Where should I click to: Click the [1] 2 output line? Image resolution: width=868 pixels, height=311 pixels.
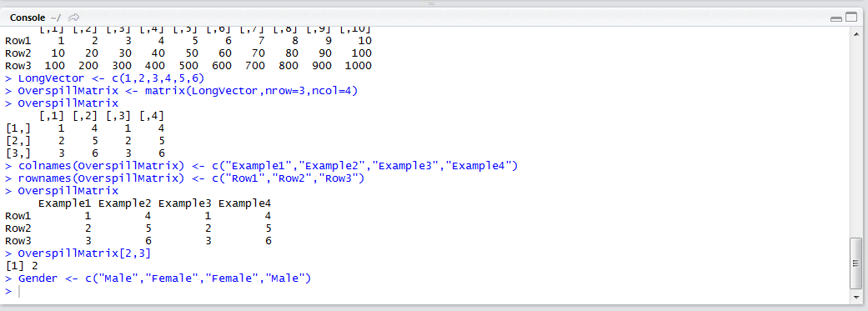pos(21,266)
